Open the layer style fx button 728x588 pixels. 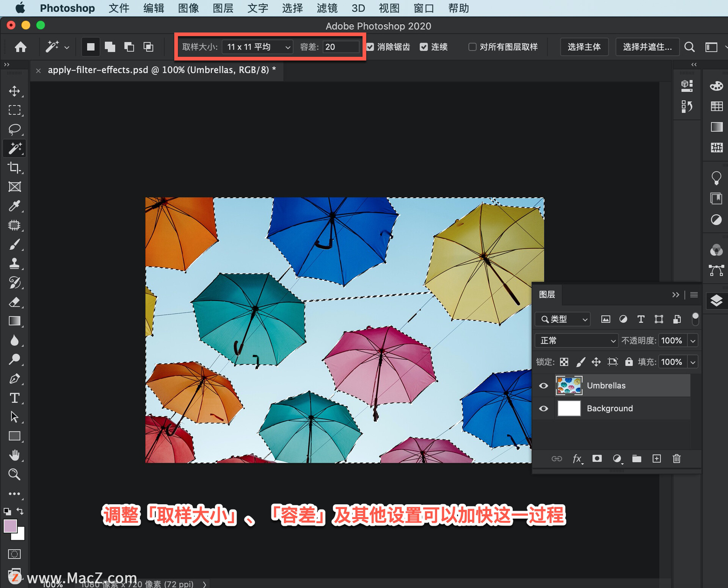click(577, 459)
